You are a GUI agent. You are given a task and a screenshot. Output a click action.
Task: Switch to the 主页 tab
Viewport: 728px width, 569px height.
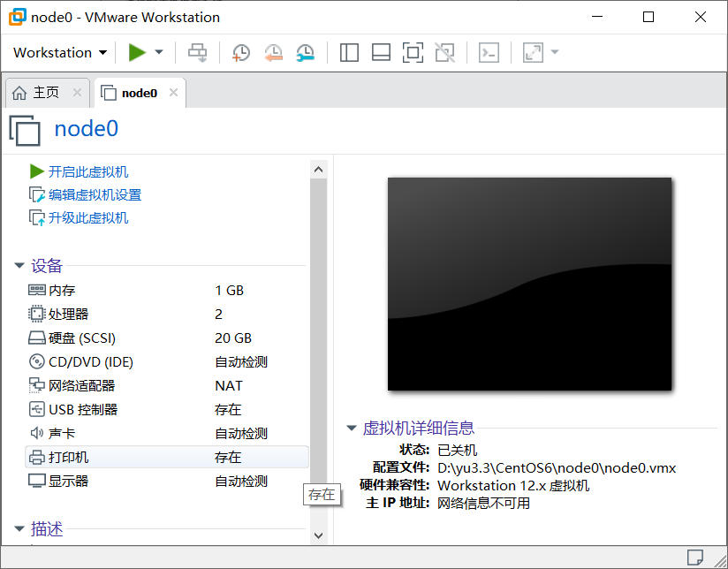(x=46, y=92)
